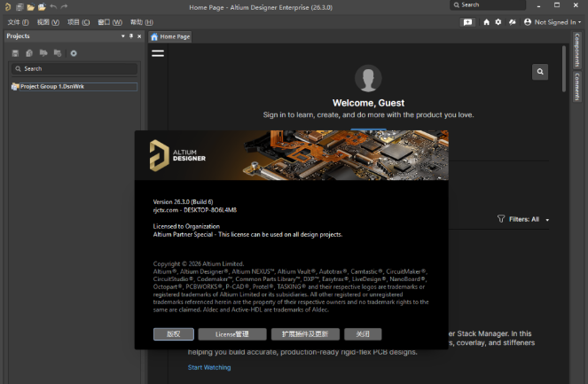Viewport: 588px width, 384px height.
Task: Click the feedback speech bubble icon
Action: pyautogui.click(x=468, y=21)
